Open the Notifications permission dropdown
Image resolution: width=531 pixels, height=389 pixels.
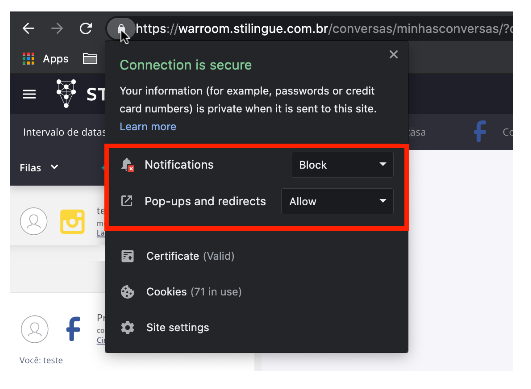[x=342, y=165]
